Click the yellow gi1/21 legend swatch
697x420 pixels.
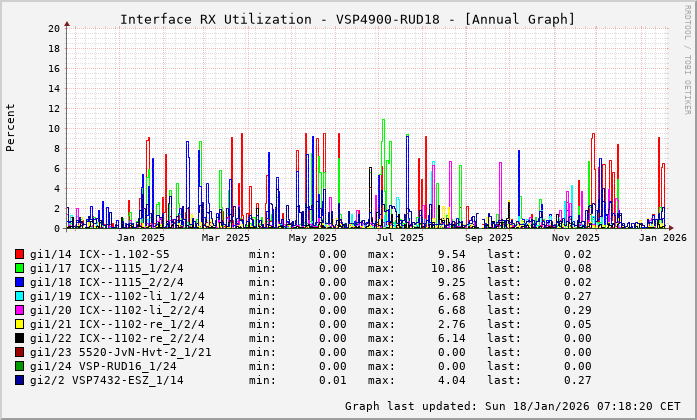coord(20,324)
